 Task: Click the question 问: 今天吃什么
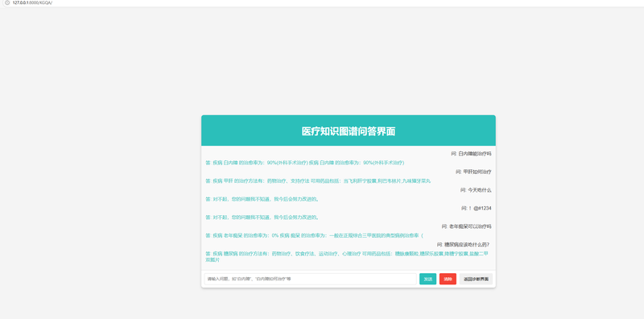point(476,190)
